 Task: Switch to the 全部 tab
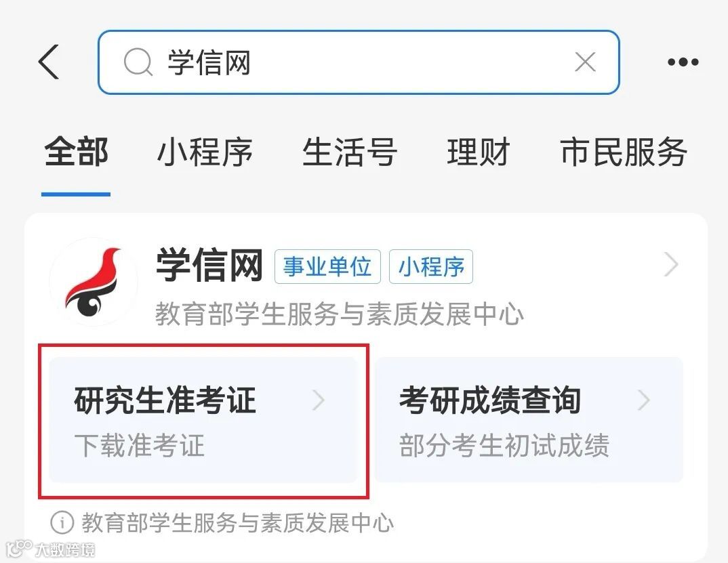coord(76,152)
